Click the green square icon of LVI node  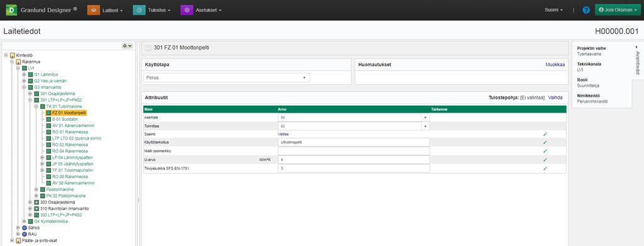click(25, 68)
